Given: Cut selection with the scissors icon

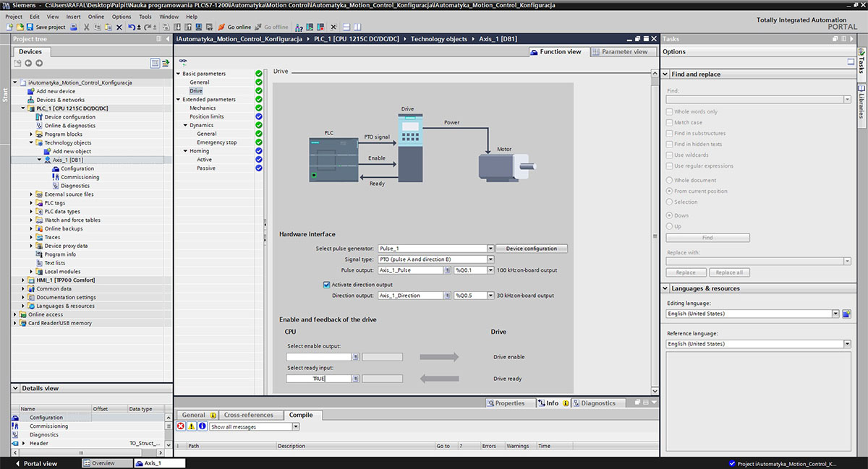Looking at the screenshot, I should 87,27.
